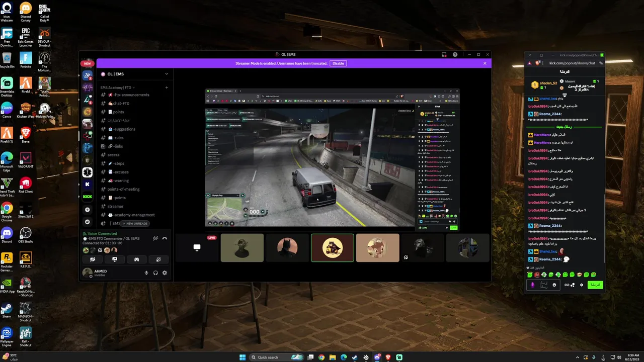
Task: Select the Batman avatar participant tile
Action: [x=287, y=247]
